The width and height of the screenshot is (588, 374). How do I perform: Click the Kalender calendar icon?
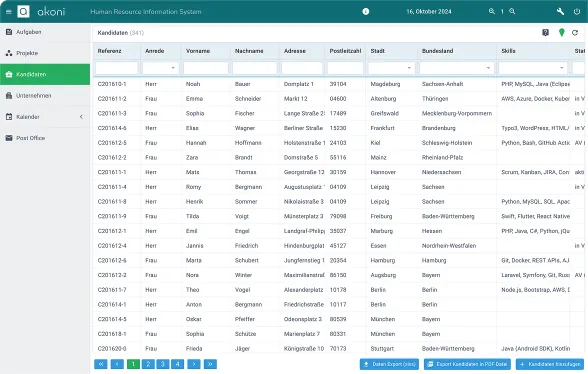point(9,117)
